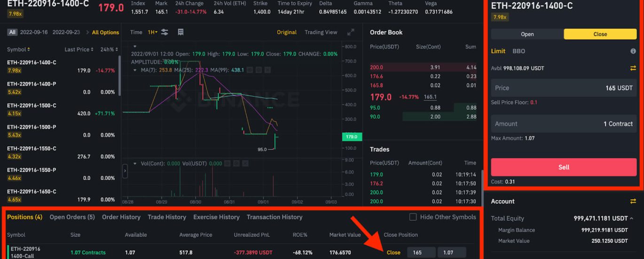644x259 pixels.
Task: Filter options by 2022-09-23 expiry
Action: tap(66, 32)
